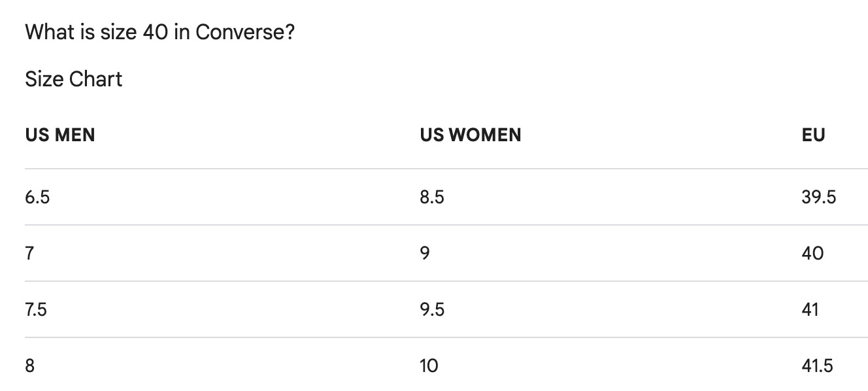
Task: Click the US women size 9.5 cell
Action: pyautogui.click(x=432, y=309)
